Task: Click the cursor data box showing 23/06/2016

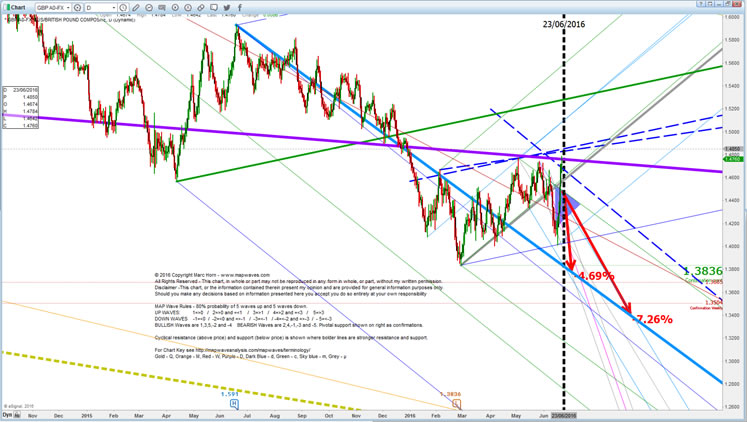Action: click(20, 108)
